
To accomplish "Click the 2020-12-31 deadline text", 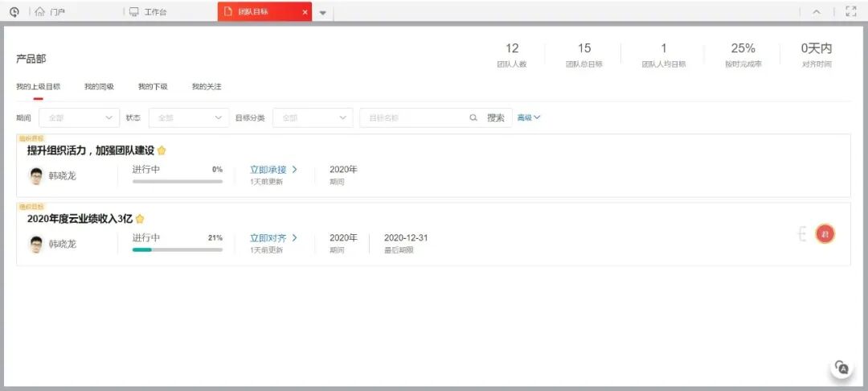I will (x=406, y=238).
